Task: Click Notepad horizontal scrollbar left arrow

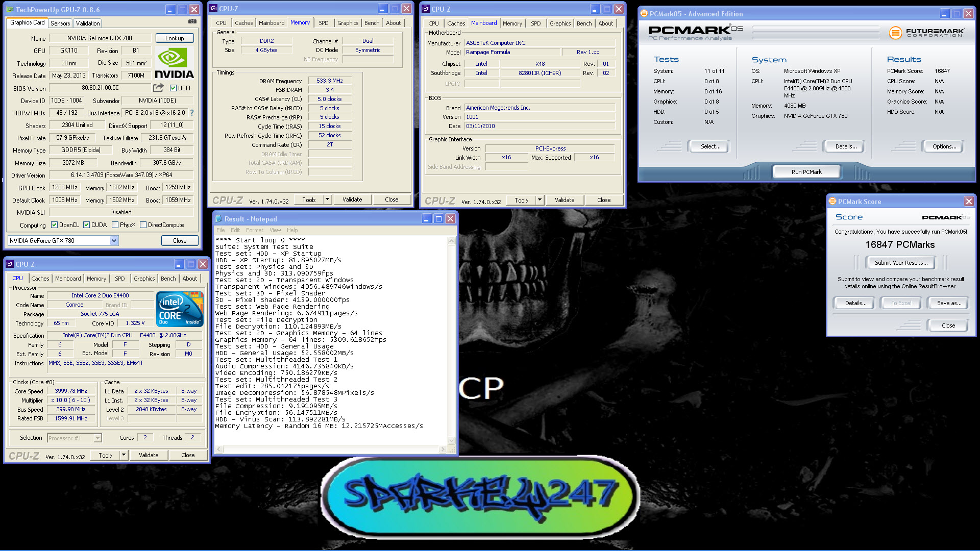Action: pyautogui.click(x=219, y=449)
